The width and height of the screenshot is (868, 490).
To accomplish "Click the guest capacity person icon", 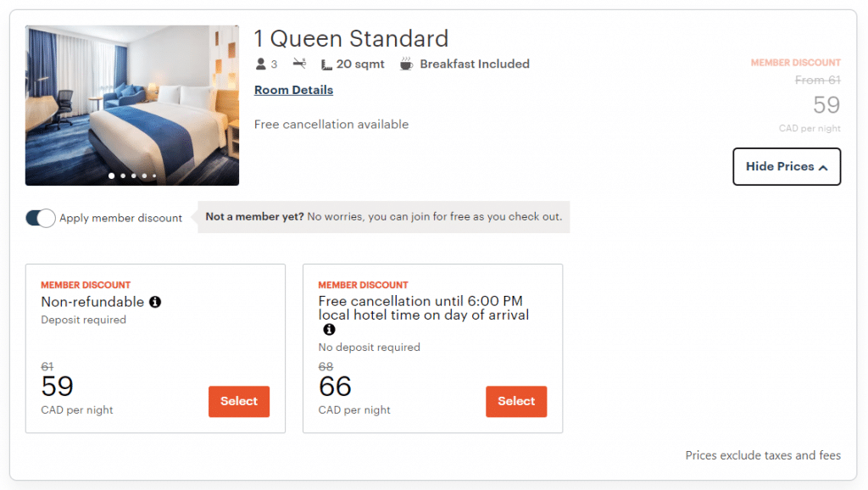I will coord(262,64).
